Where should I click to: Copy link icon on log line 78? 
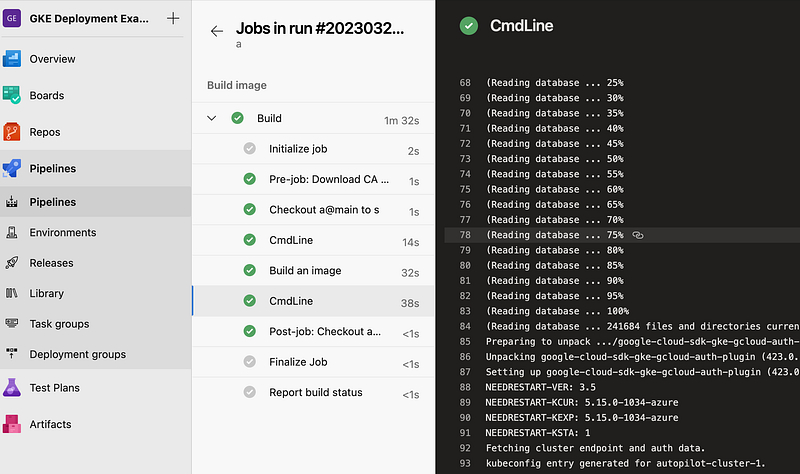click(x=638, y=235)
